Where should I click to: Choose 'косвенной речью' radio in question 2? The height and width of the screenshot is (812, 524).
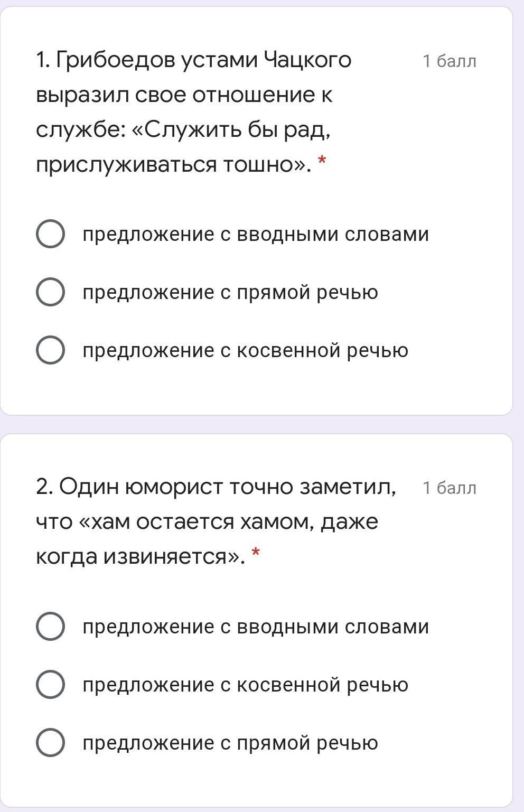(x=50, y=685)
